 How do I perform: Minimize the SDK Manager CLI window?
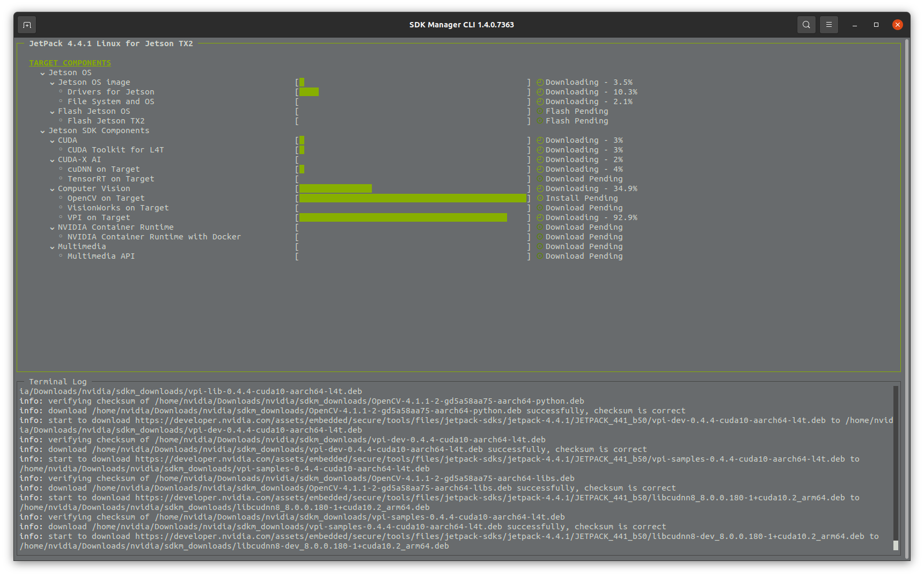click(x=854, y=25)
